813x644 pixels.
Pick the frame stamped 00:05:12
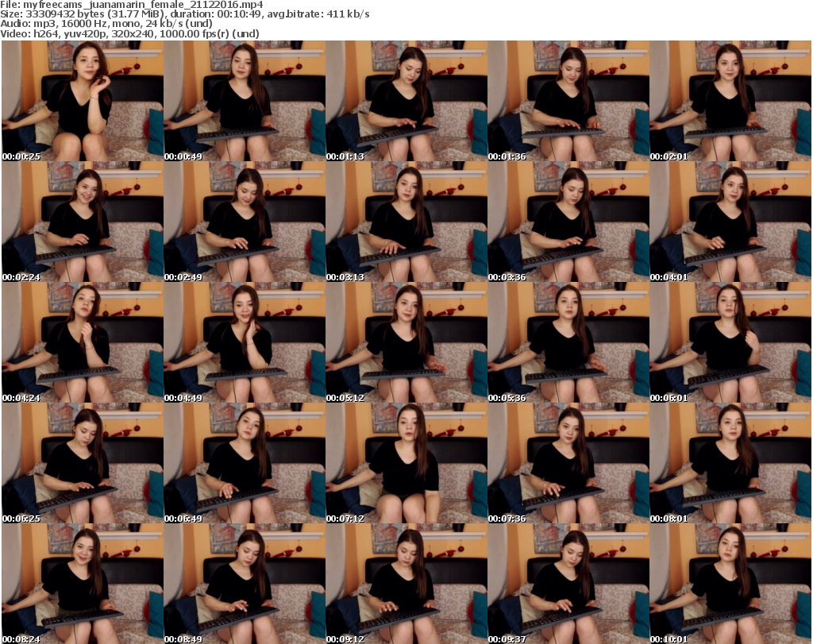pos(406,343)
